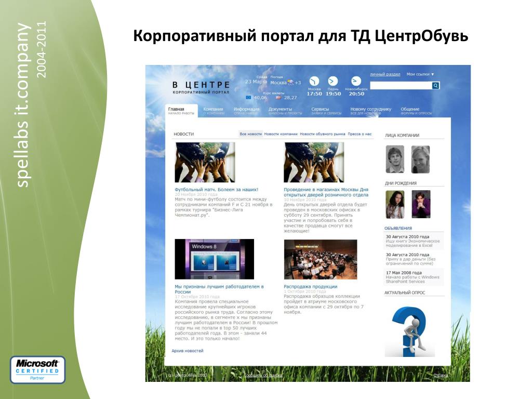Click the Moscow open-doors news thumbnail
Viewport: 532px width, 399px height.
click(x=314, y=162)
